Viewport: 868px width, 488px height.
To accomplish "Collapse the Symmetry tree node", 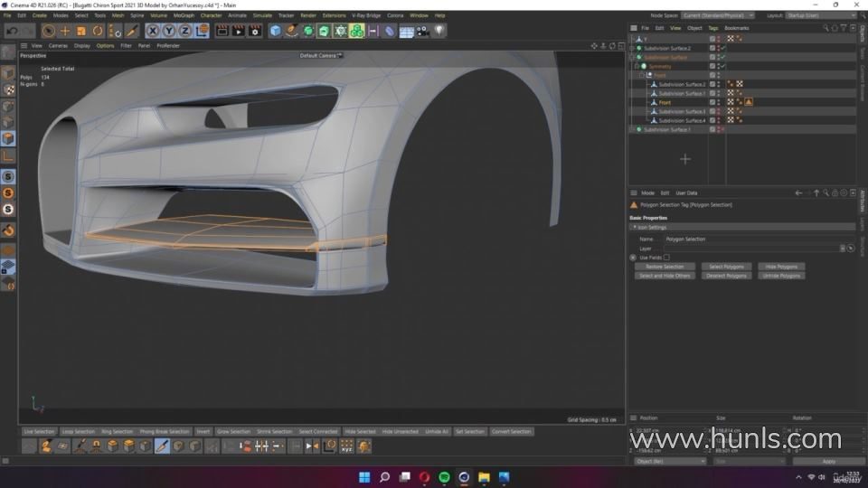I will pos(637,66).
